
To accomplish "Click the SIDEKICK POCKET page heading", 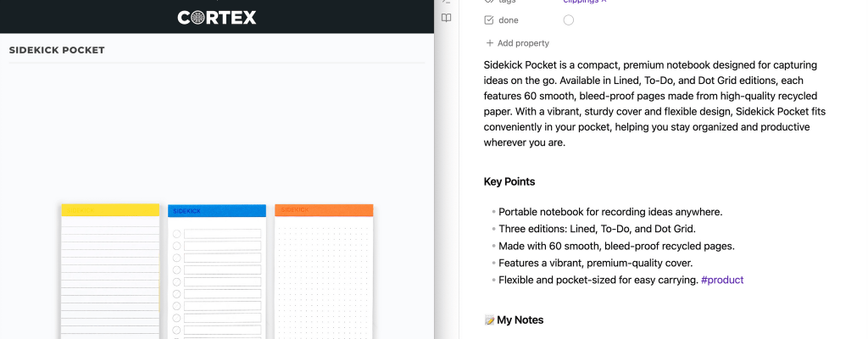I will point(57,50).
